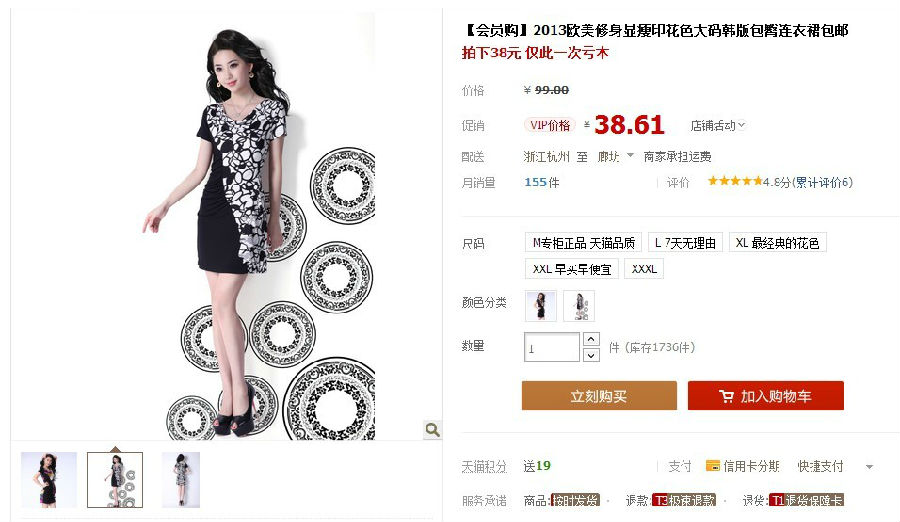900x522 pixels.
Task: View the third thumbnail showing back view
Action: (181, 480)
